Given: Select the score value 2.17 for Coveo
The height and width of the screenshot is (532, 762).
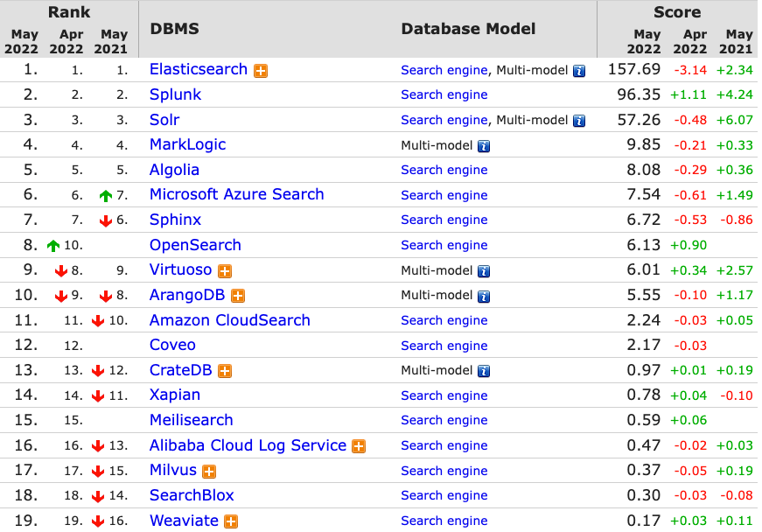Looking at the screenshot, I should 643,345.
